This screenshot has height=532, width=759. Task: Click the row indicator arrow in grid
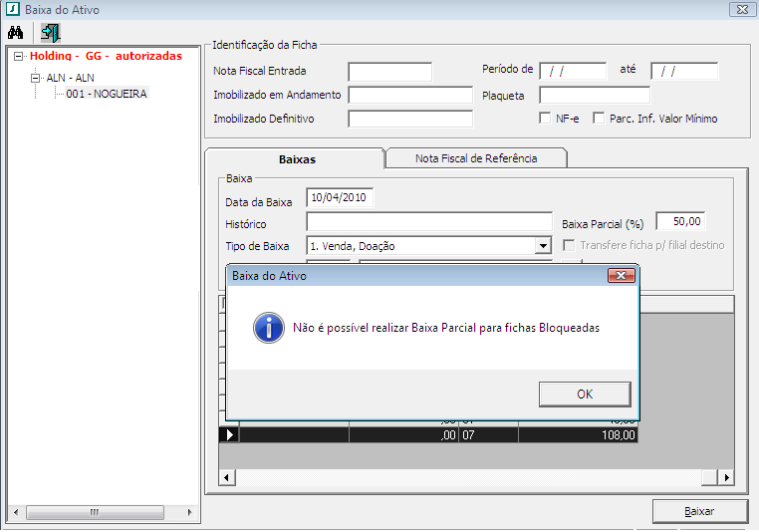pyautogui.click(x=229, y=434)
